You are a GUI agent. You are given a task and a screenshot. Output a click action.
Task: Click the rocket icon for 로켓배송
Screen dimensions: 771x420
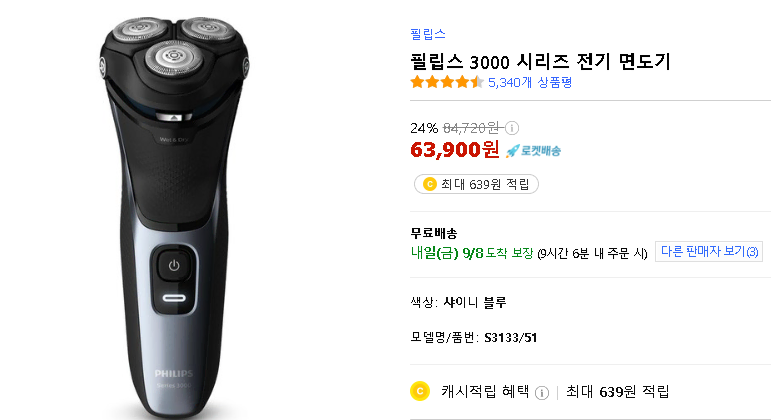(x=512, y=150)
